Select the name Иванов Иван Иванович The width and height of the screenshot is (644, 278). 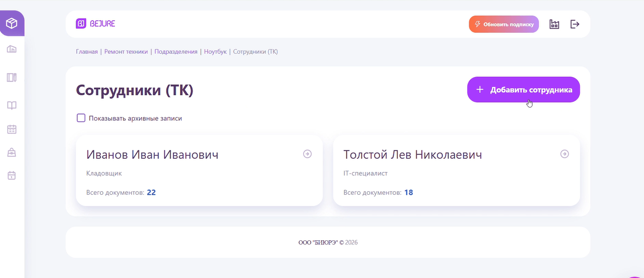pos(152,155)
